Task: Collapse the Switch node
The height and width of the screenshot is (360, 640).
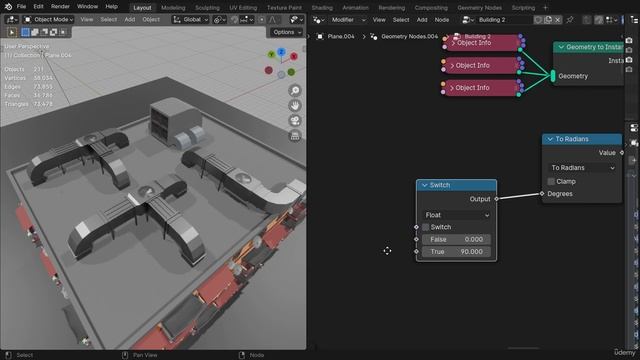Action: pyautogui.click(x=424, y=185)
